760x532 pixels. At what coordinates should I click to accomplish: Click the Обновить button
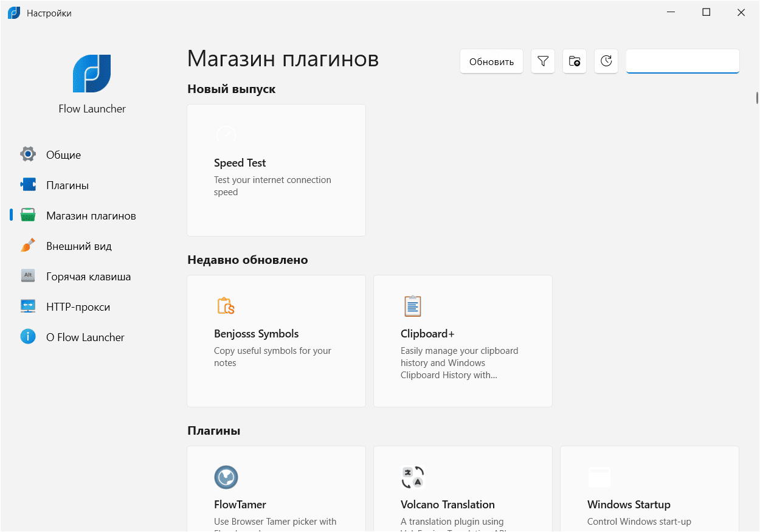[491, 61]
